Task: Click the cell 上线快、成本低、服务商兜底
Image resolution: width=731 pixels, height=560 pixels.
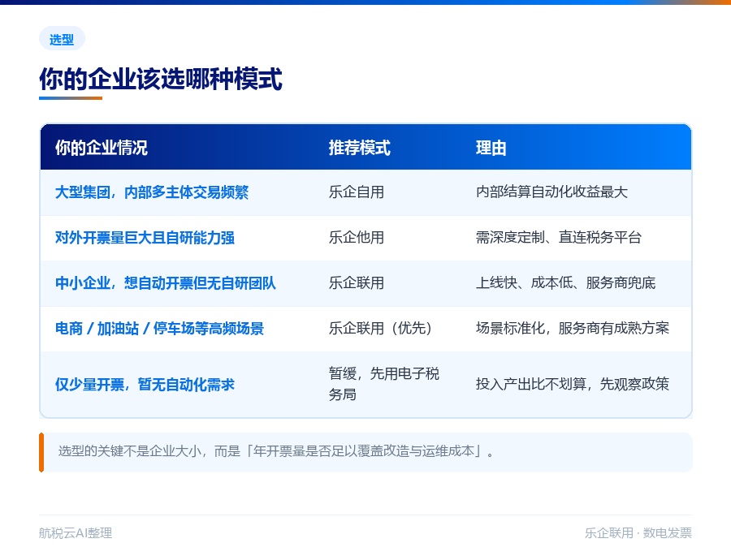Action: (565, 282)
